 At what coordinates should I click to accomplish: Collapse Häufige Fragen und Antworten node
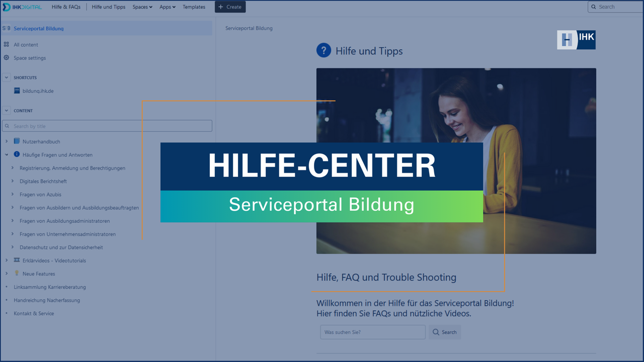(x=7, y=155)
